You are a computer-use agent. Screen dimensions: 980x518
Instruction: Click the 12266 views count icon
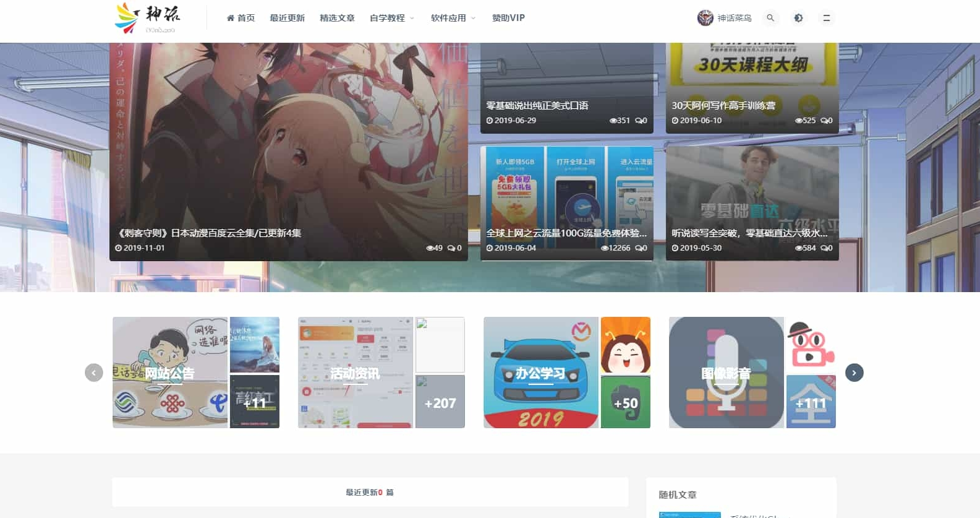[615, 248]
